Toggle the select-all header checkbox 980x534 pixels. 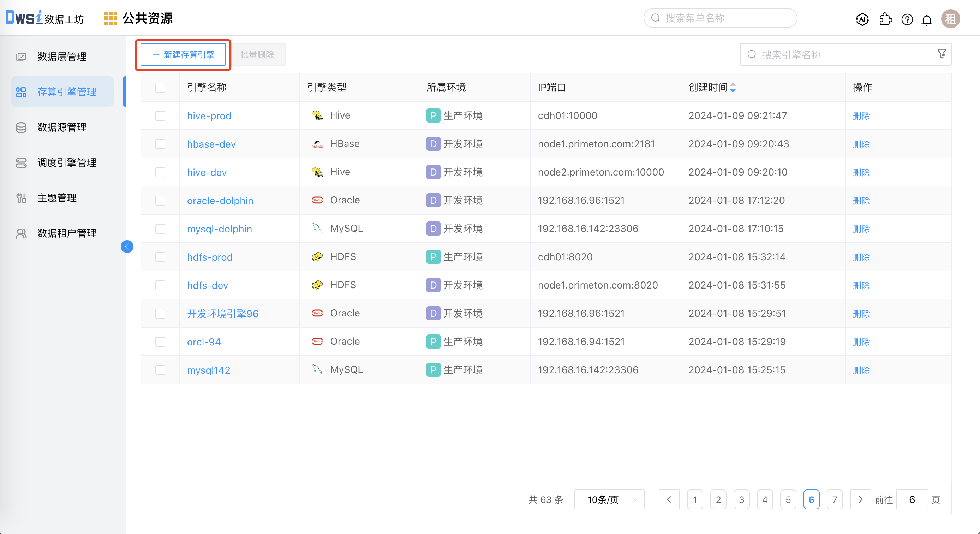pyautogui.click(x=160, y=88)
